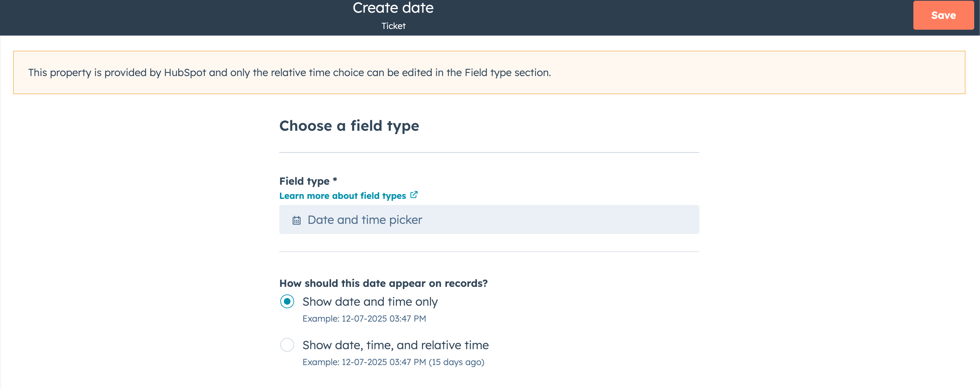Click the 'Show date, time, and relative time' label
Image resolution: width=980 pixels, height=389 pixels.
[395, 345]
